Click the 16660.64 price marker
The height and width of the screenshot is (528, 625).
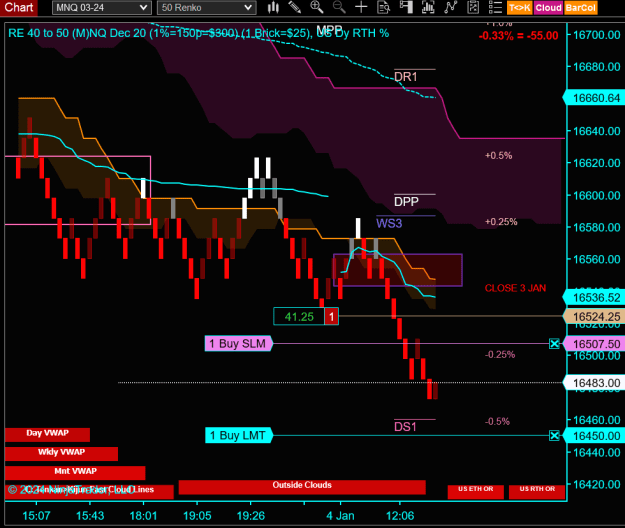tap(594, 98)
